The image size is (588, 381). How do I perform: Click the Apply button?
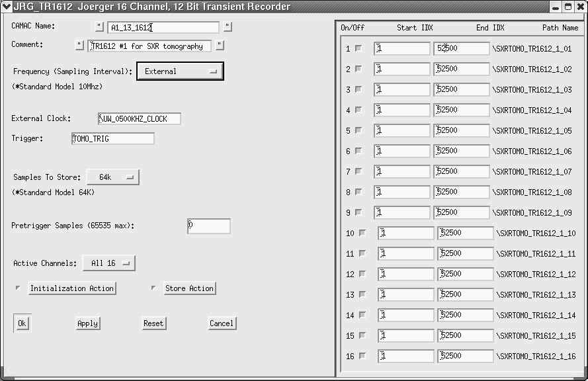(87, 323)
